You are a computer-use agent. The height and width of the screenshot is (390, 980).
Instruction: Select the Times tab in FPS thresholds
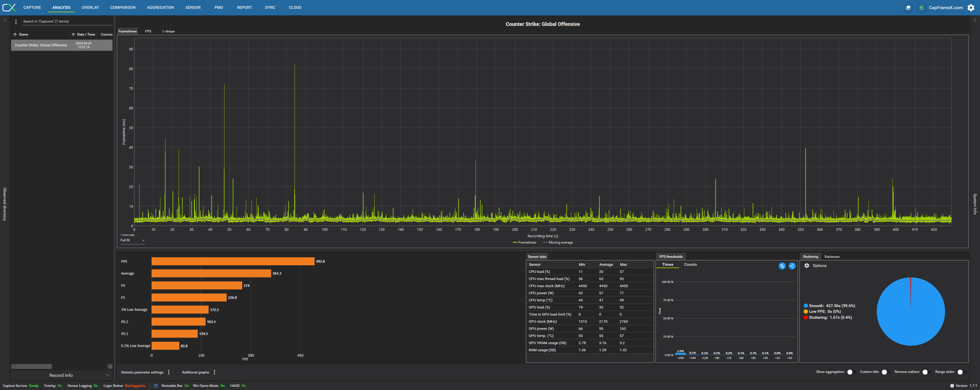tap(668, 265)
